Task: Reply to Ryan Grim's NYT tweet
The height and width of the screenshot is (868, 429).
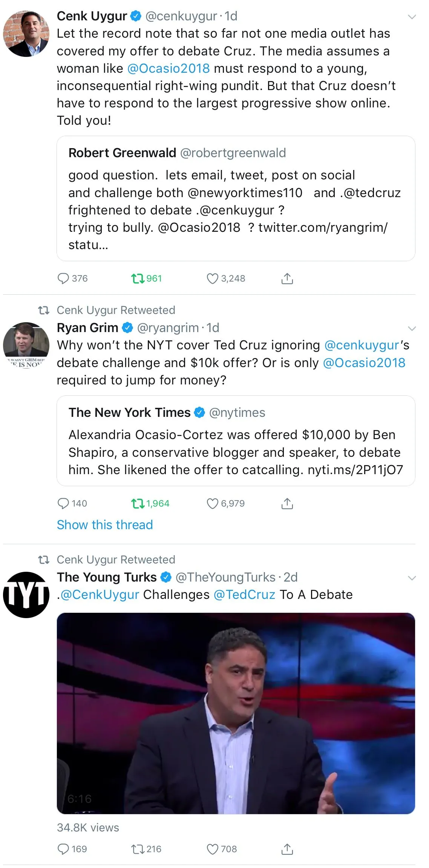Action: [63, 504]
